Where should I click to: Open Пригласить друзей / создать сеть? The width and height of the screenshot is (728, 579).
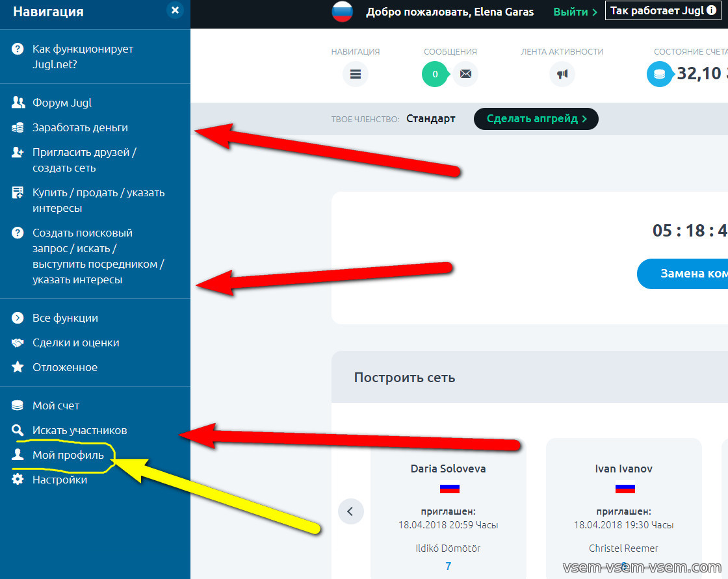(x=84, y=161)
